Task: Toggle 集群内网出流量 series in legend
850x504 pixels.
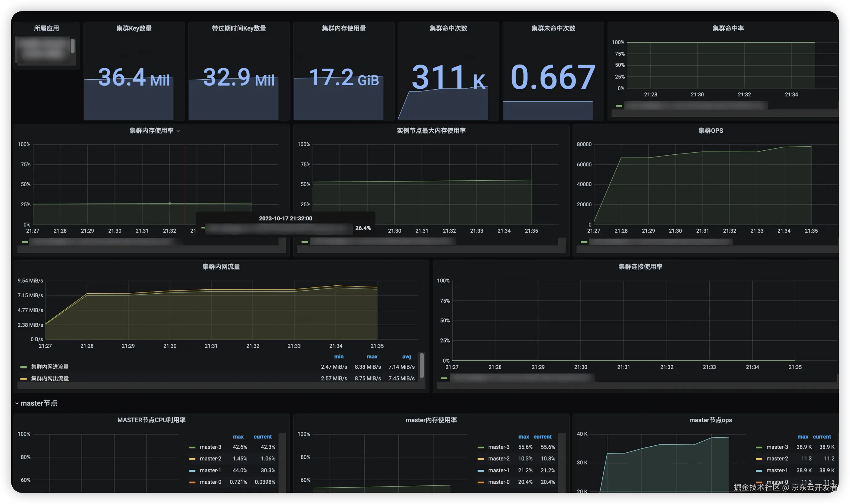Action: (50, 378)
